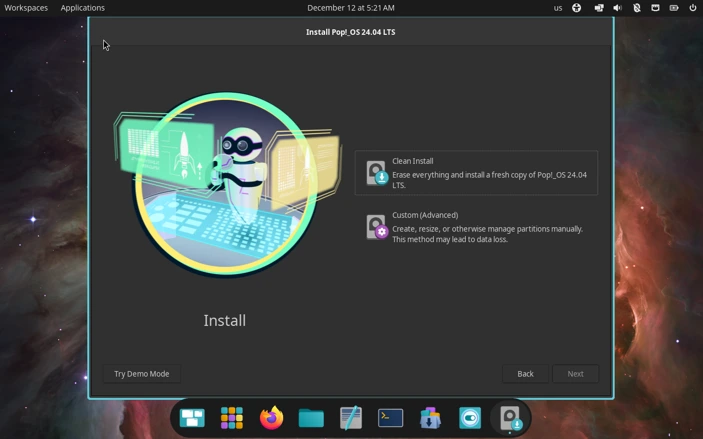
Task: Go Back to the previous installer step
Action: pos(525,374)
